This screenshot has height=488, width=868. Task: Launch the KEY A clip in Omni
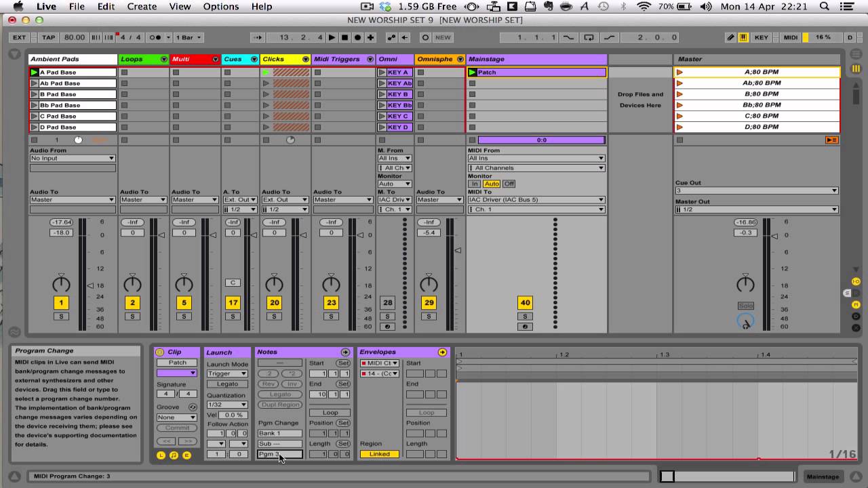click(x=382, y=72)
